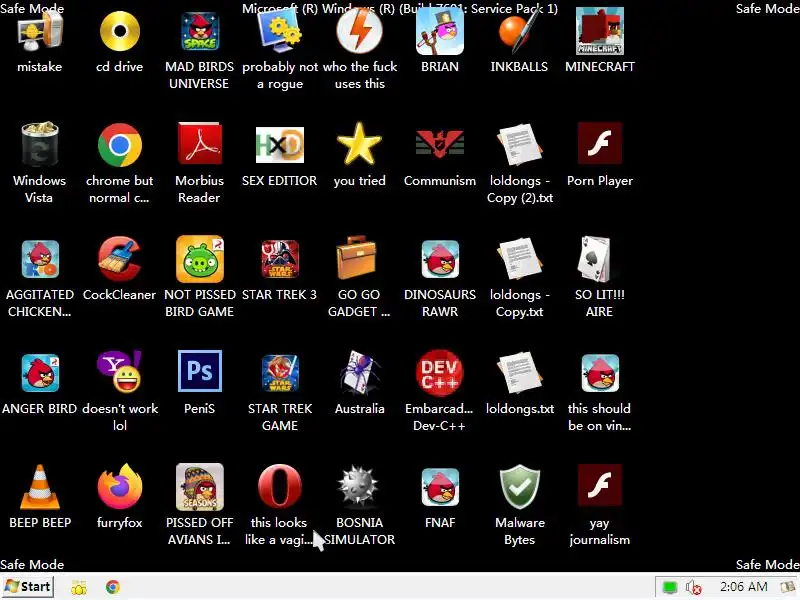Click the 'Windows Vista' recycle bin

tap(40, 145)
